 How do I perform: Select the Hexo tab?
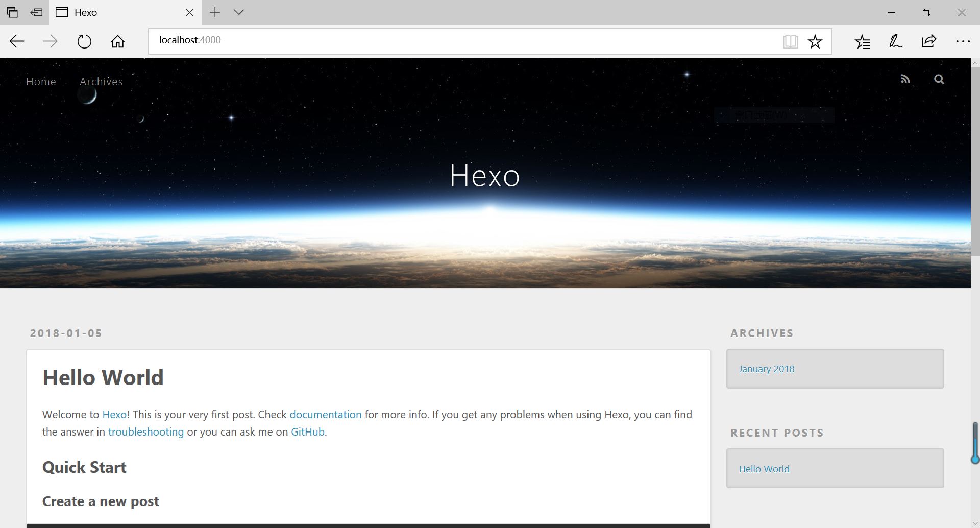point(126,12)
